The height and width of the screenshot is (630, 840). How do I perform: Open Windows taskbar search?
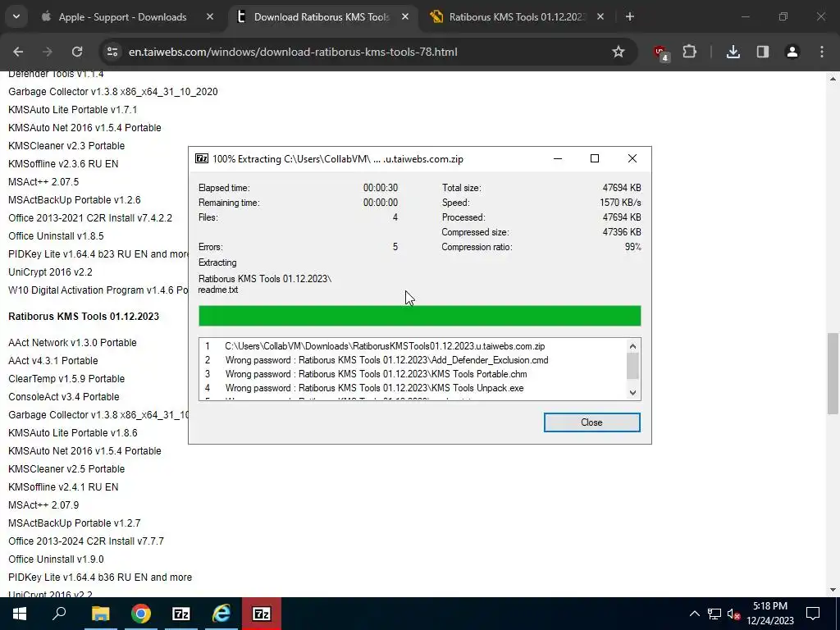pos(59,614)
